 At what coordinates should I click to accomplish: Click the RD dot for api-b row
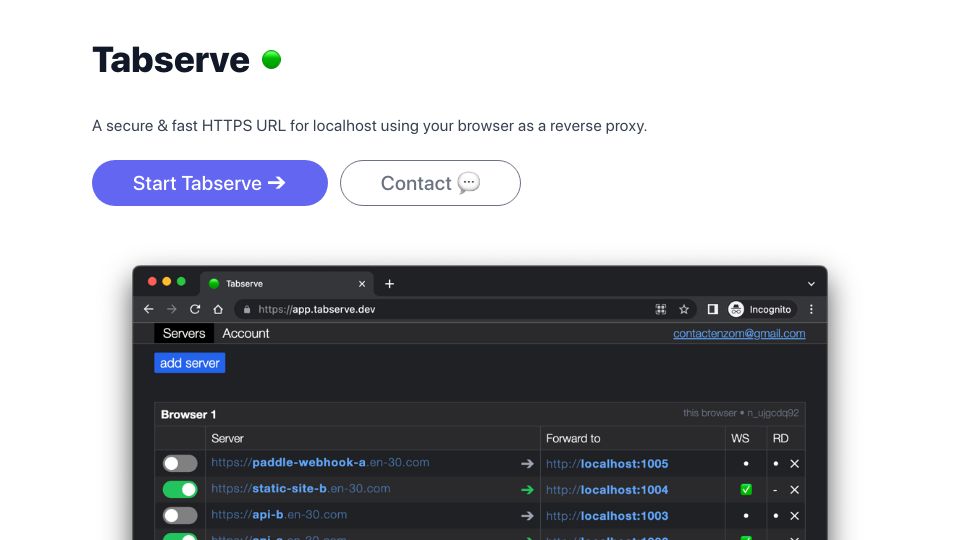776,516
